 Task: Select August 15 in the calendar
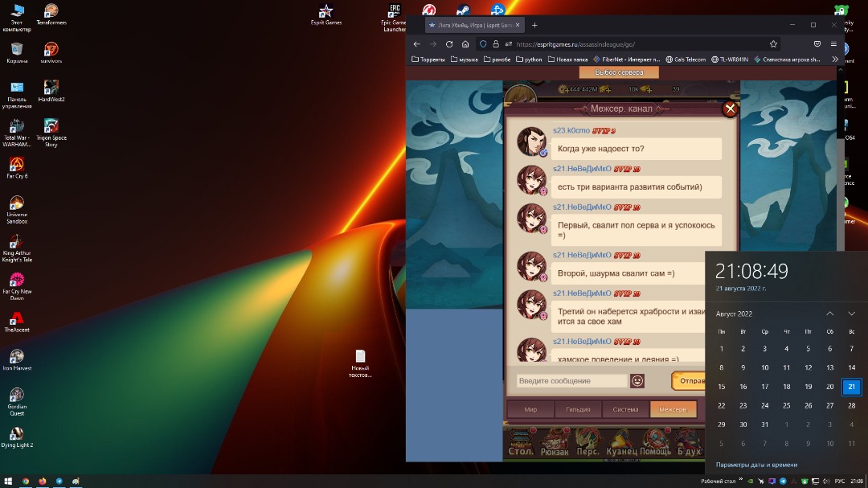point(721,387)
